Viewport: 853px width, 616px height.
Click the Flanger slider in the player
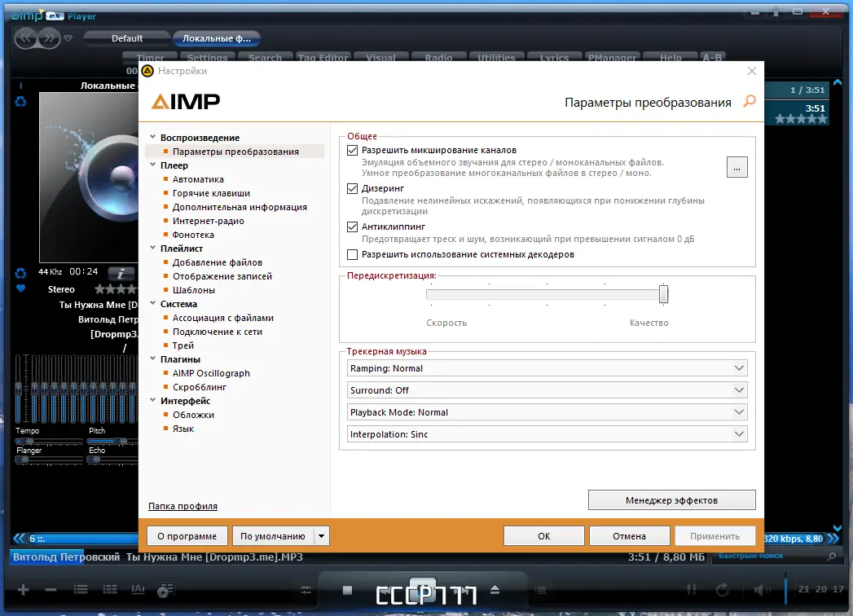point(49,460)
